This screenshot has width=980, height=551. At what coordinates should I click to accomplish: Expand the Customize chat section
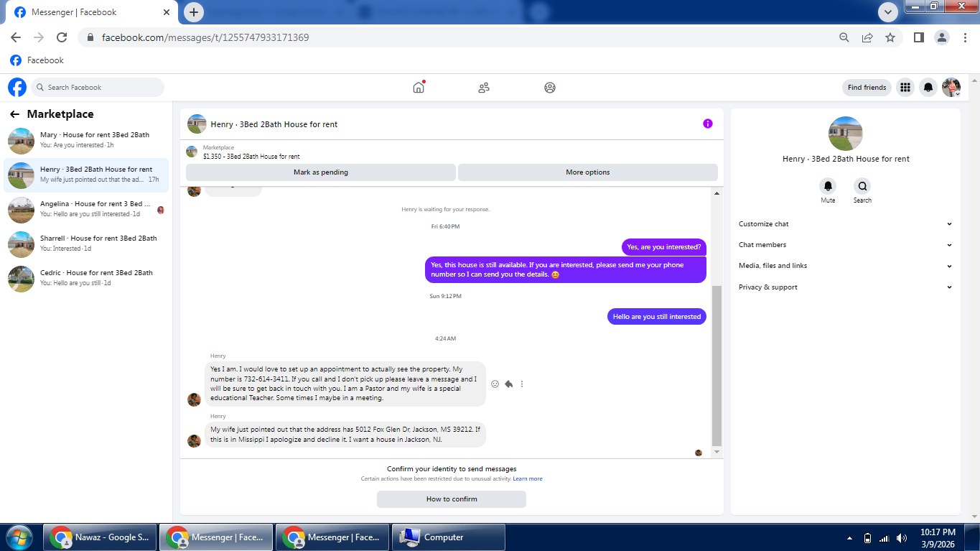coord(846,224)
